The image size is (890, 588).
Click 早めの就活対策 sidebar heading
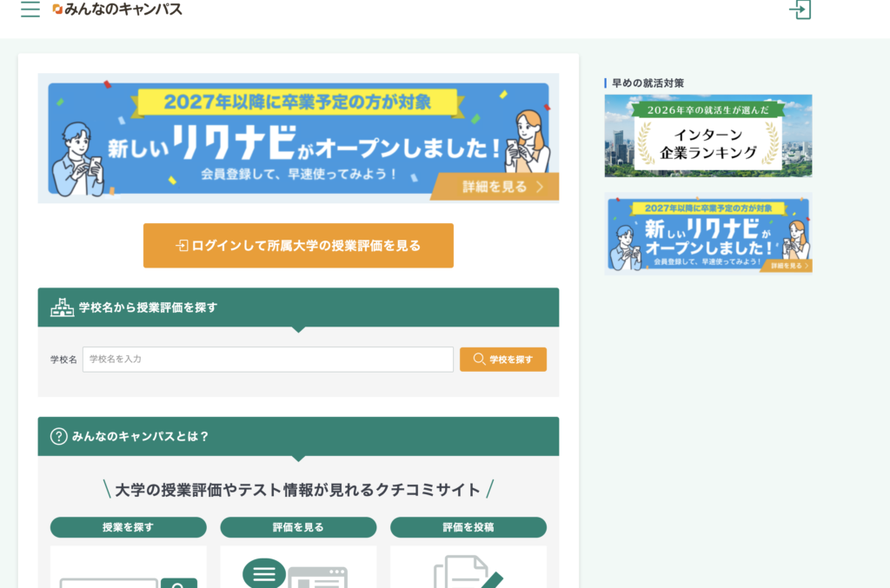[648, 83]
